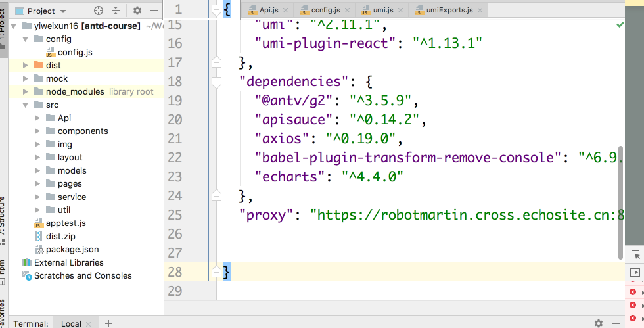Image resolution: width=644 pixels, height=328 pixels.
Task: Expand the pages folder arrow
Action: 37,184
